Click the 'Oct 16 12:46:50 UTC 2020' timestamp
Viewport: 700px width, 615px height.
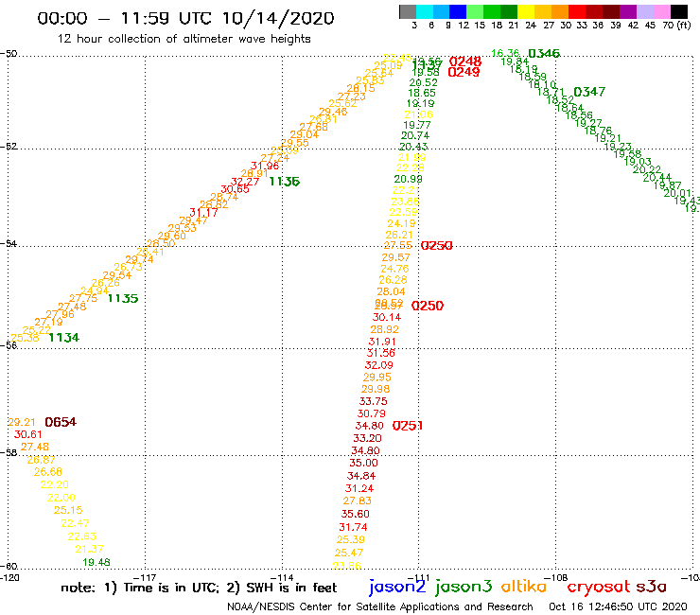618,606
